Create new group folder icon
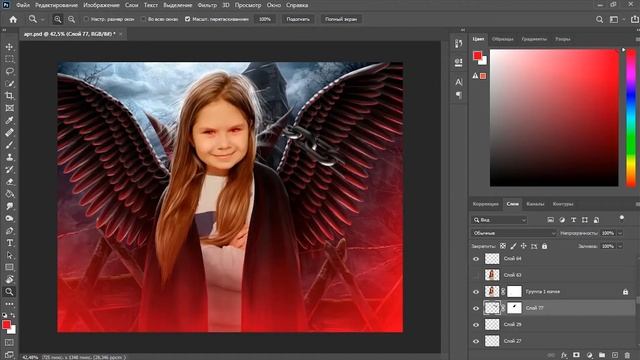The image size is (640, 360). (x=602, y=355)
